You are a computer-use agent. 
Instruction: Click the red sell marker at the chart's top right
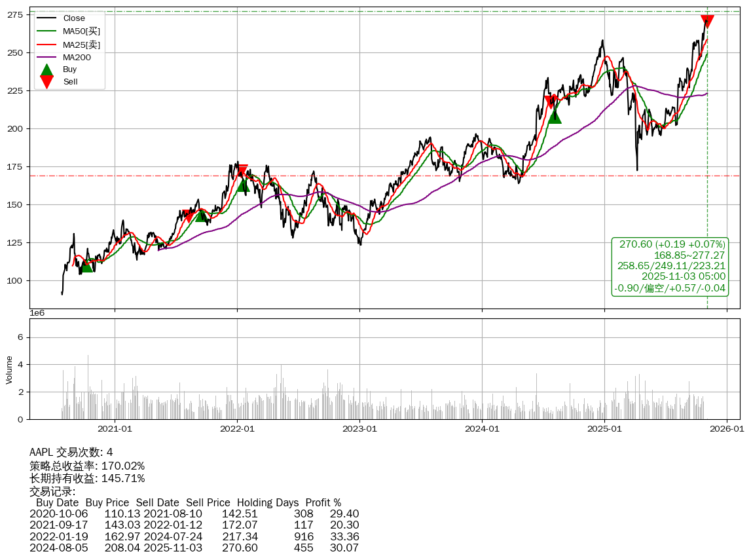[707, 22]
